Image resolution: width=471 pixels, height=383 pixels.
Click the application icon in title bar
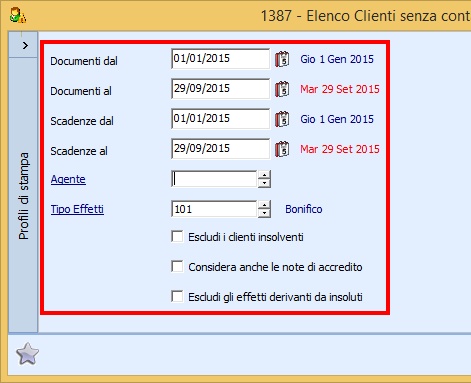point(18,15)
